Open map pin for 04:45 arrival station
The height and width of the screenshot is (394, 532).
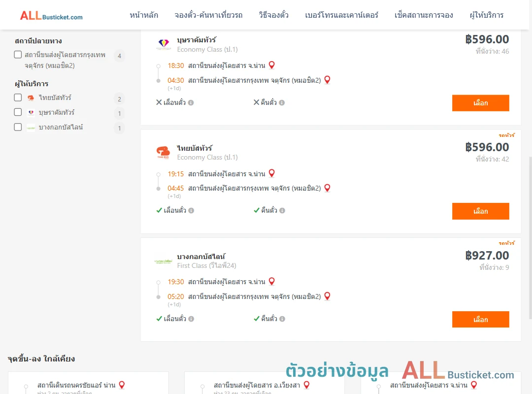tap(328, 188)
